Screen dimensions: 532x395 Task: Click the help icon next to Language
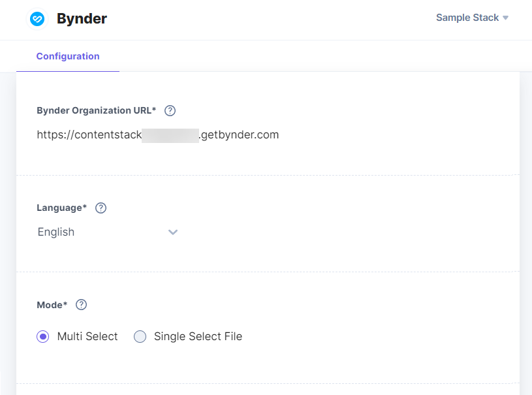tap(101, 208)
